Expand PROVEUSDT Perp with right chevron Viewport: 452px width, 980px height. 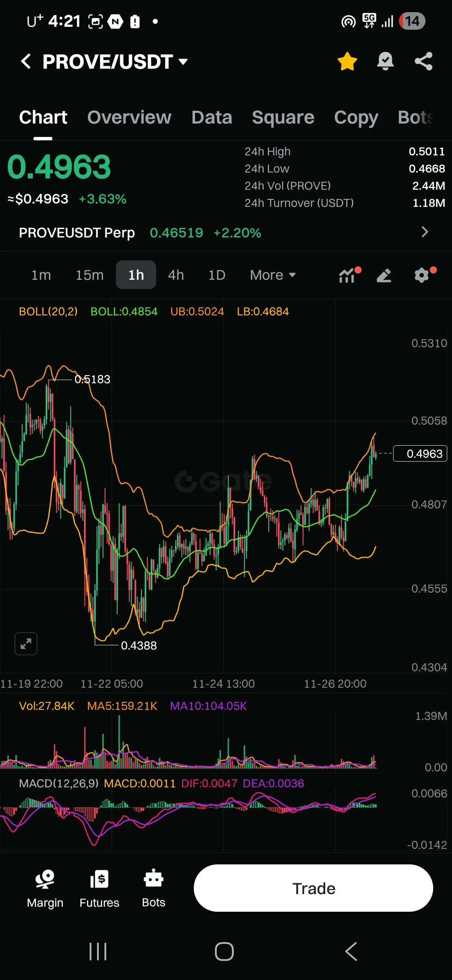(x=425, y=232)
